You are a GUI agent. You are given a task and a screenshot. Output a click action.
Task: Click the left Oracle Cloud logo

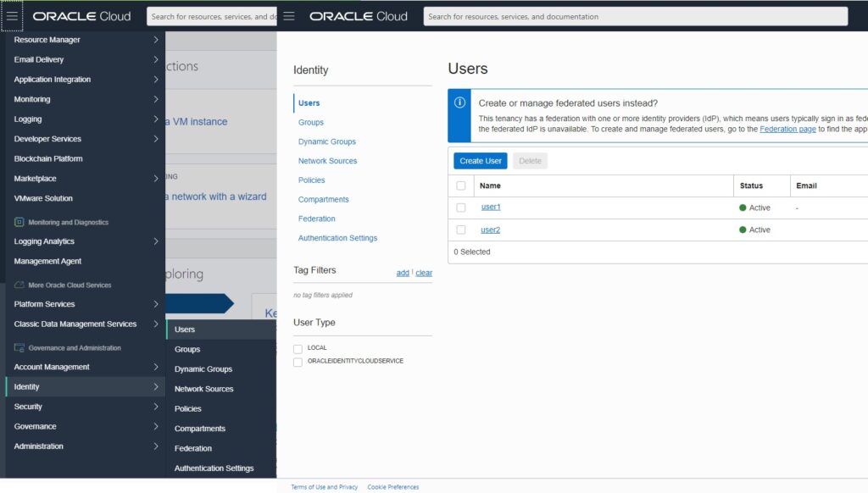(x=82, y=16)
